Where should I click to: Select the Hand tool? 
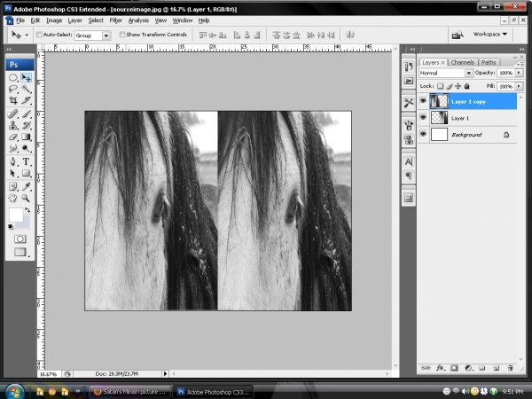point(13,198)
